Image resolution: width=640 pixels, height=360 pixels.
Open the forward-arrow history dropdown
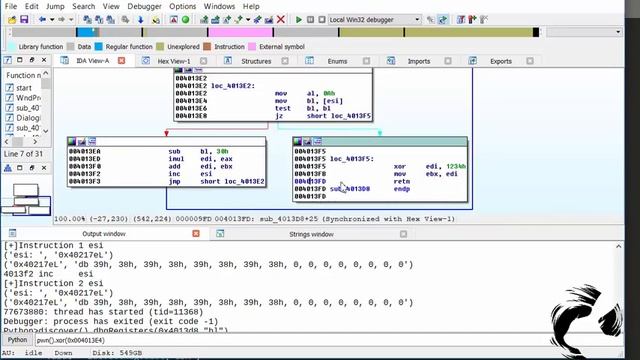(x=71, y=19)
